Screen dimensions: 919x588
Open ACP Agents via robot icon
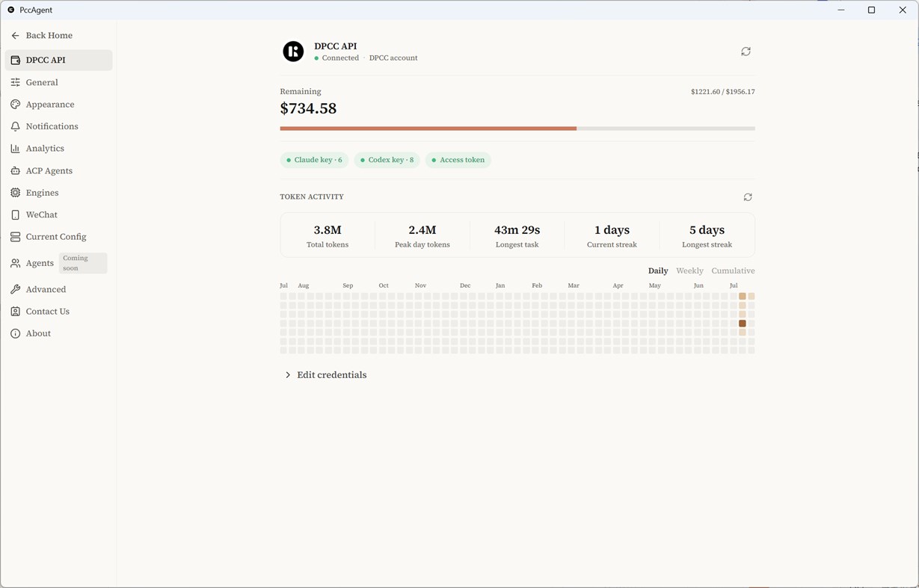pos(15,171)
